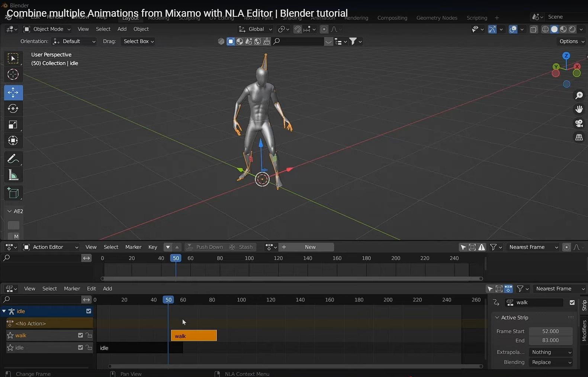Open 3D viewport View menu
The height and width of the screenshot is (377, 588).
point(83,29)
